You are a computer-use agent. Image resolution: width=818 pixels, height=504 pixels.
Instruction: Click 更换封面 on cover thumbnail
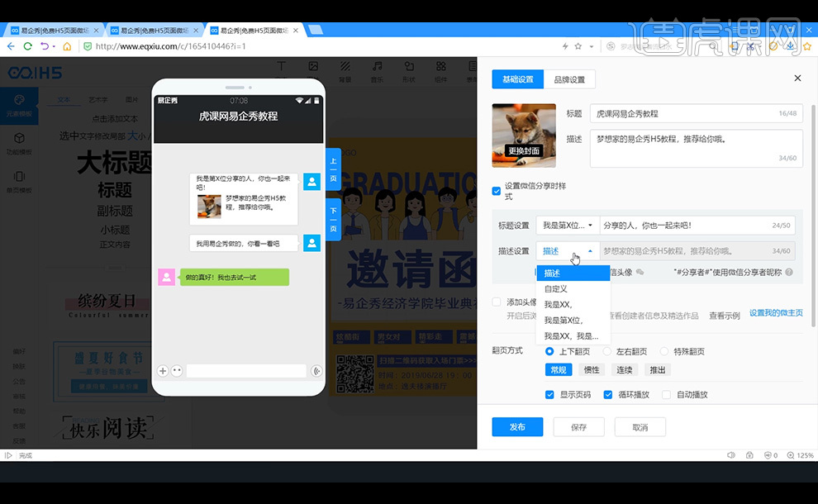(525, 150)
